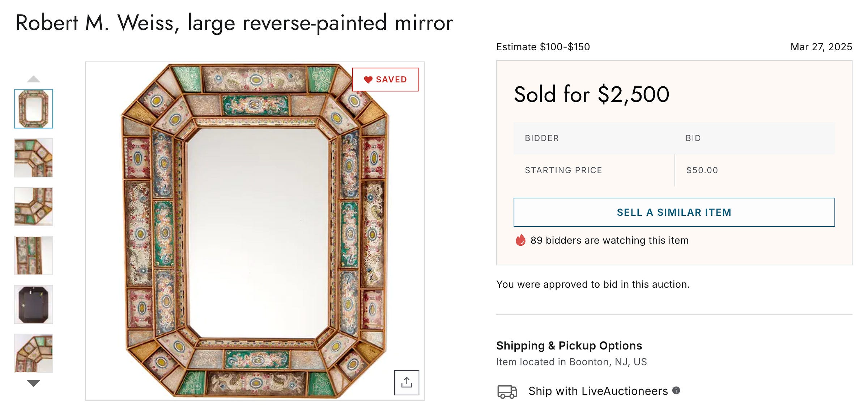The image size is (868, 412).
Task: Click the red heart icon
Action: coord(368,80)
